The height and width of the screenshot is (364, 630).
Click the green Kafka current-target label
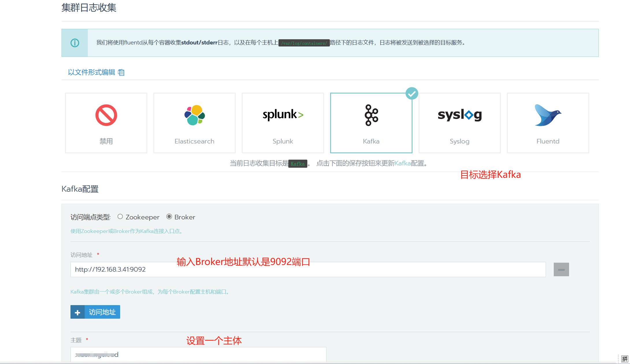tap(298, 164)
